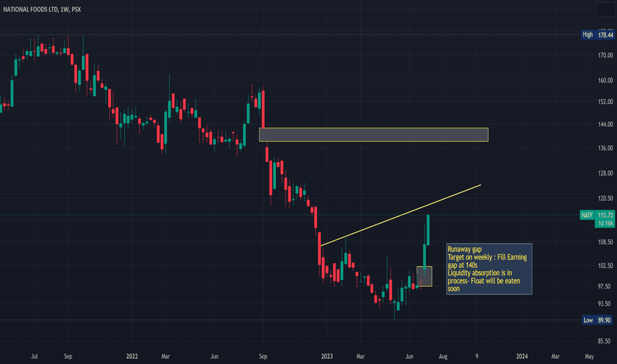Viewport: 617px width, 364px height.
Task: Click the 144.00 price axis label
Action: tap(605, 124)
